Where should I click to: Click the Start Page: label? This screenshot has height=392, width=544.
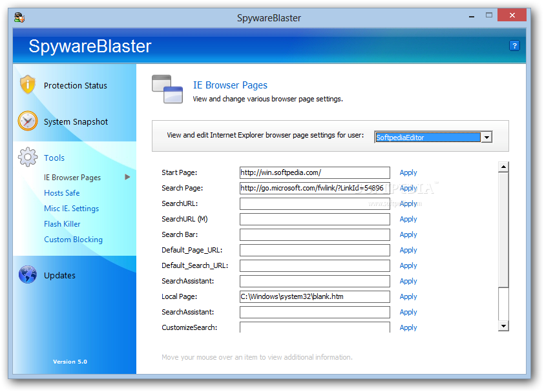(179, 172)
